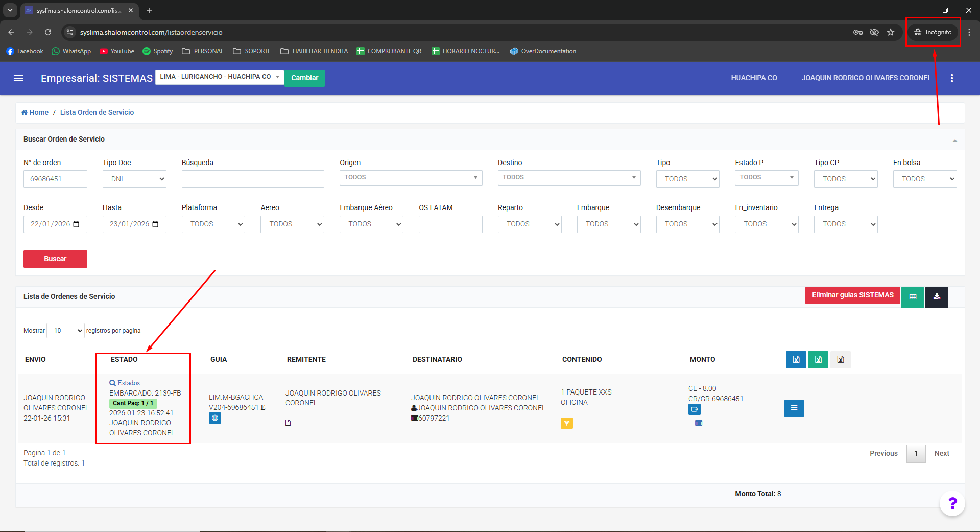Click the yellow wifi icon under CONTENIDO

pos(566,423)
